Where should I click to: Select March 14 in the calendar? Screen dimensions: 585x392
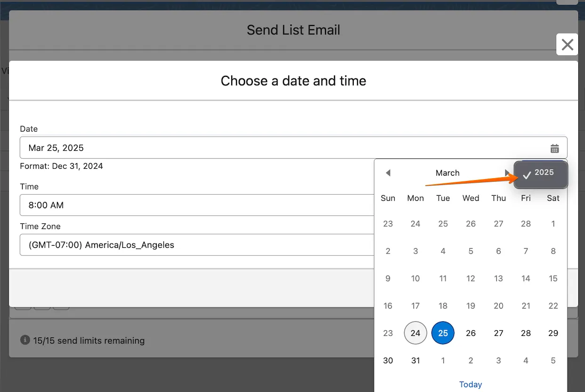pos(526,278)
